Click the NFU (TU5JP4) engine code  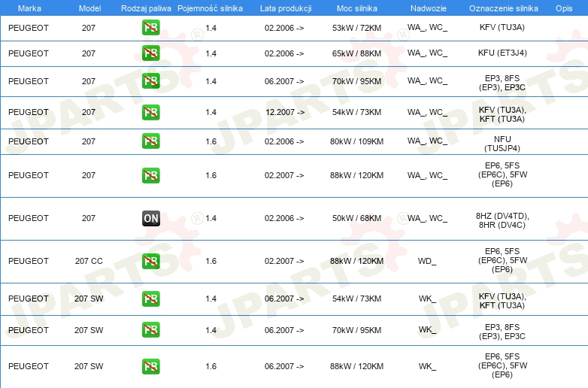click(x=502, y=144)
